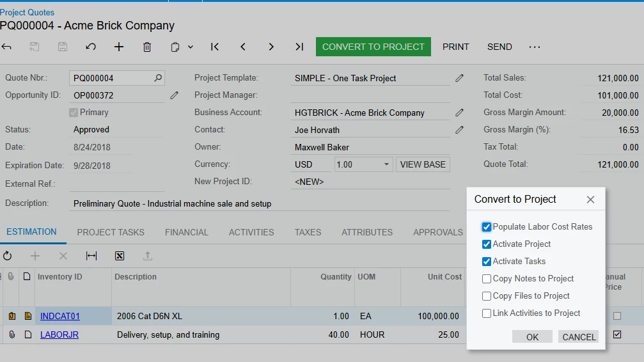Go to the first record
The image size is (644, 362).
click(x=214, y=47)
